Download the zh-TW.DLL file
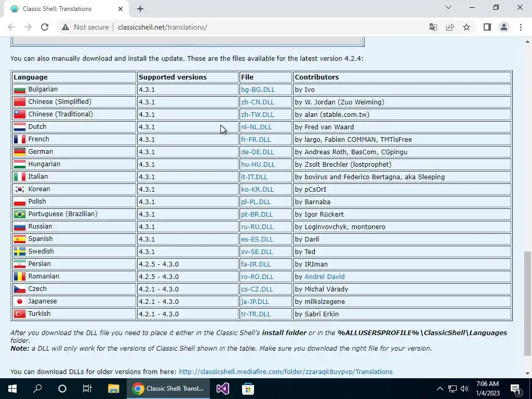Screen dimensions: 532x399 [257, 115]
